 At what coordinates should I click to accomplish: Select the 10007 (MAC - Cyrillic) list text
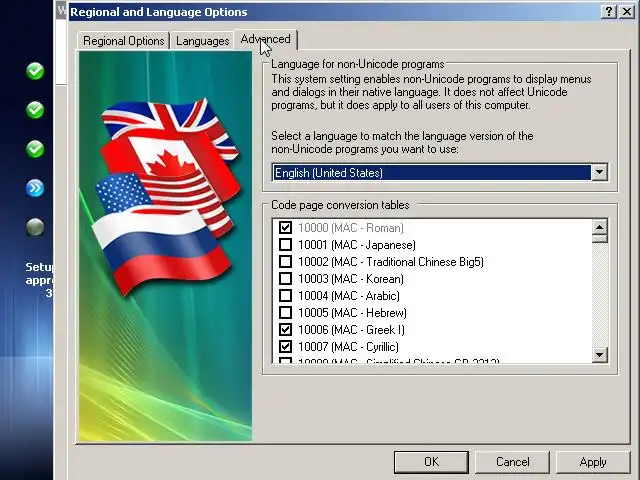(x=349, y=347)
